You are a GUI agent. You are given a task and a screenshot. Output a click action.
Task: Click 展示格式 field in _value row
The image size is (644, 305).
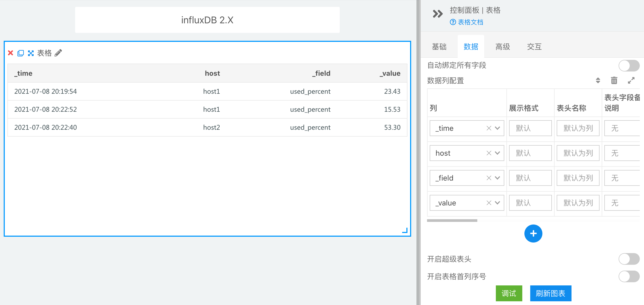coord(530,203)
